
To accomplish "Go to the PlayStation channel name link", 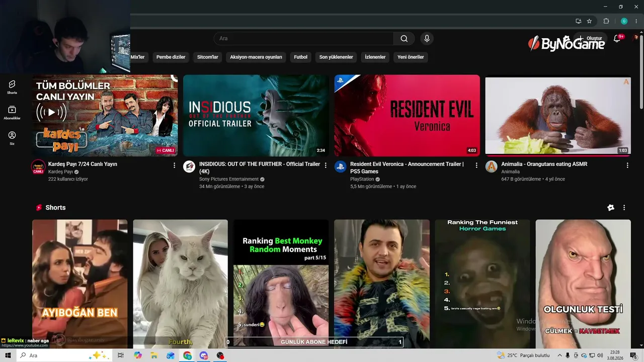I will pos(362,179).
